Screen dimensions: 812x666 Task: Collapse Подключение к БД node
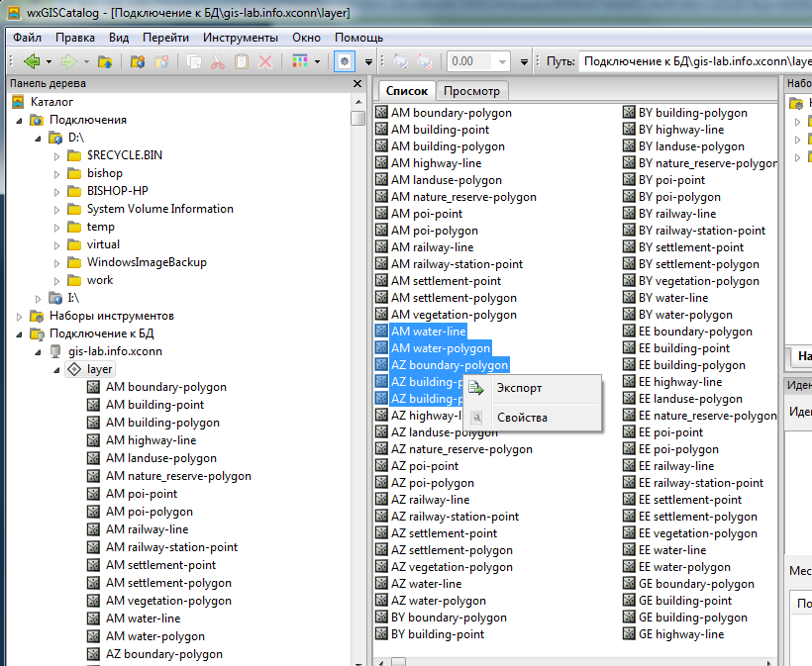(x=19, y=334)
